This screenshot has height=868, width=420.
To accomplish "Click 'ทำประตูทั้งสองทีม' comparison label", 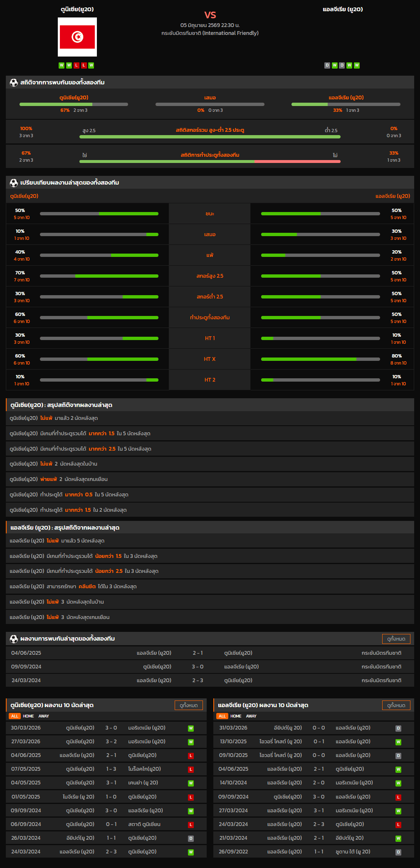I will tap(210, 317).
